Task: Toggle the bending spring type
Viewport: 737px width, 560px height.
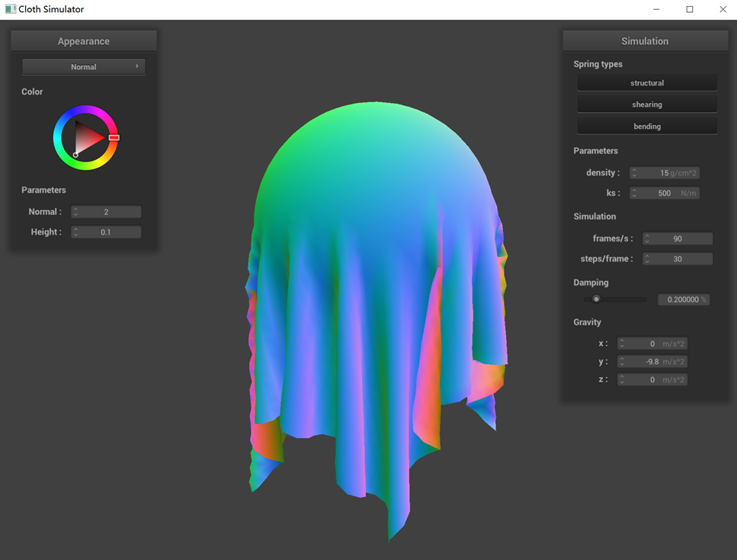Action: [x=647, y=126]
